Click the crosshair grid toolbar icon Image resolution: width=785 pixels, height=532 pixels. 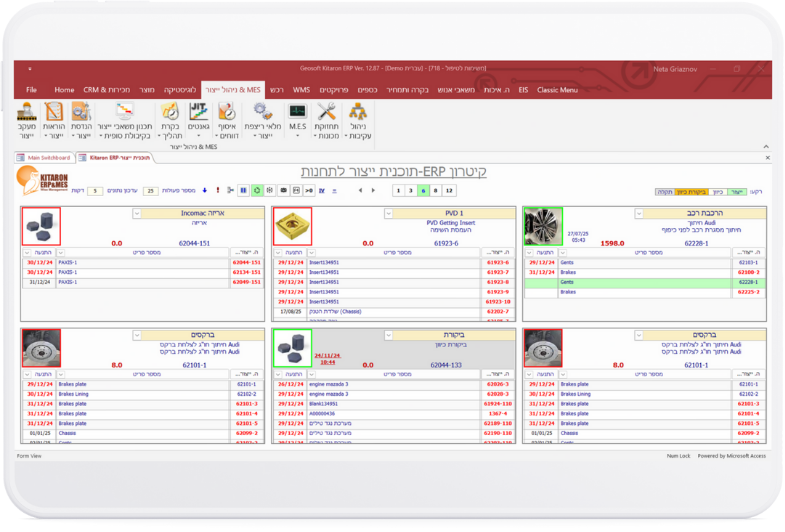(x=270, y=191)
